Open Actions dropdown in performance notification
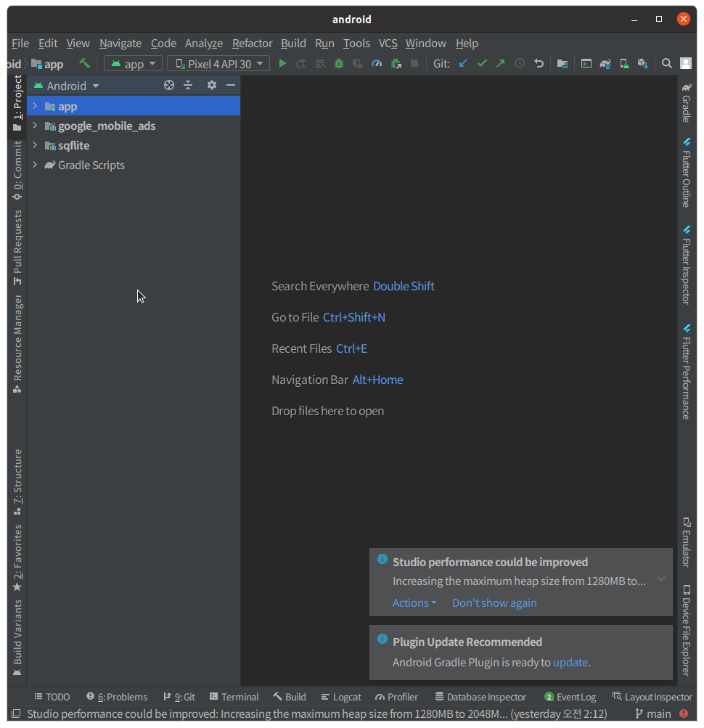 [414, 602]
